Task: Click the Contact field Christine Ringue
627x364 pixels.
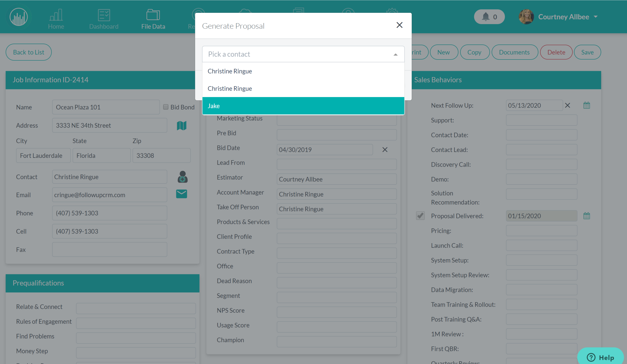Action: [110, 177]
